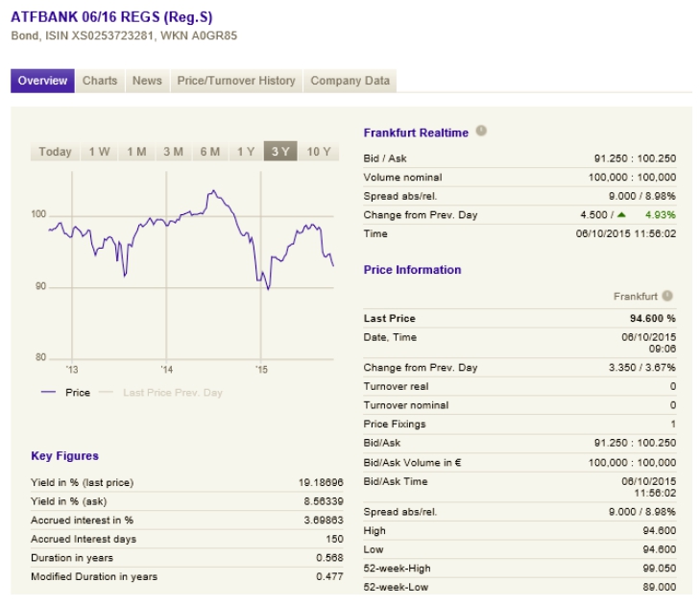Click the Turnover real label

[396, 386]
